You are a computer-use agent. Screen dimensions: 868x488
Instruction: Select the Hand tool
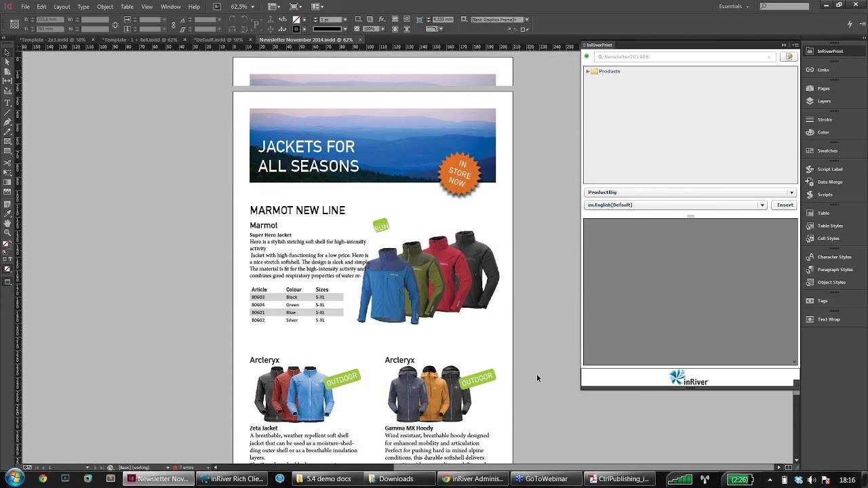[7, 222]
